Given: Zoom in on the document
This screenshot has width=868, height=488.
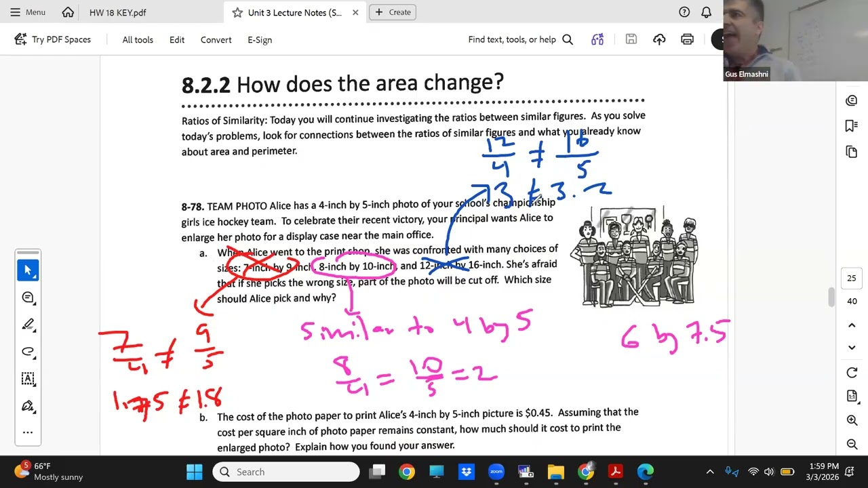Looking at the screenshot, I should pos(852,420).
